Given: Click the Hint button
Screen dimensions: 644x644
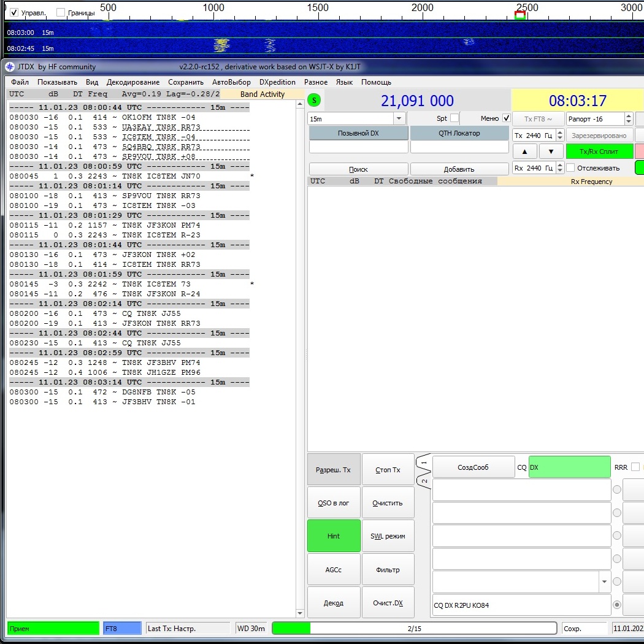Looking at the screenshot, I should pos(334,536).
